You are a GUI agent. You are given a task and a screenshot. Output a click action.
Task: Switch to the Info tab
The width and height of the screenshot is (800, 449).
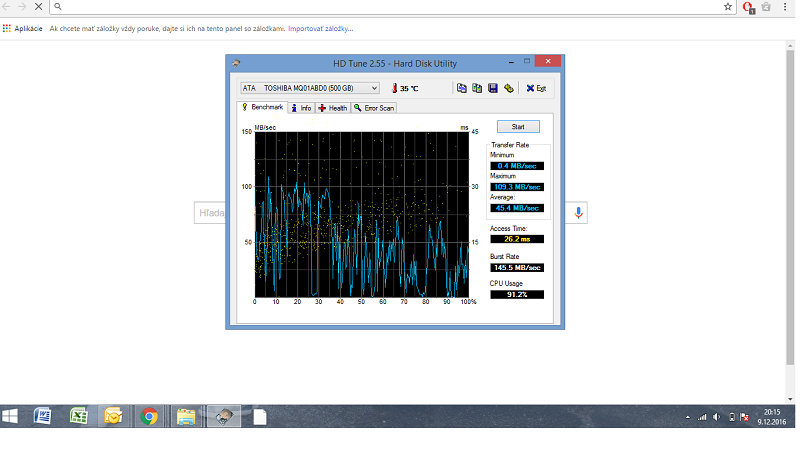301,108
